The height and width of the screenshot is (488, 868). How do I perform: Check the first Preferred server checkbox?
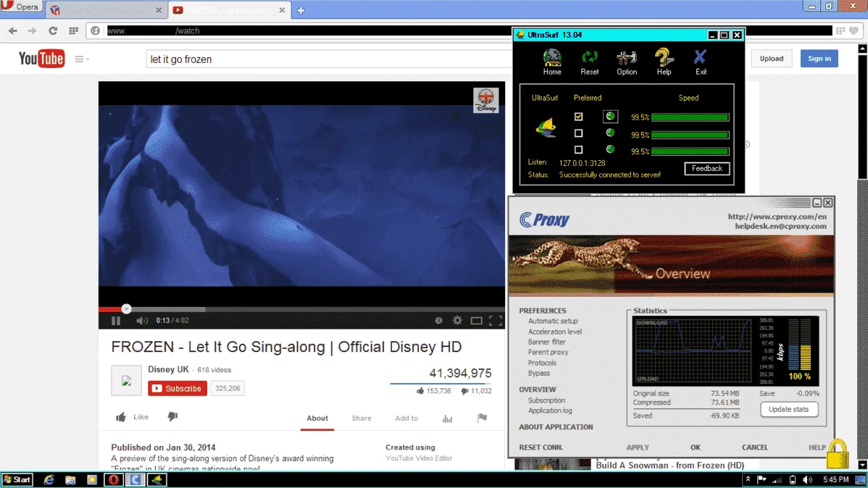tap(578, 117)
